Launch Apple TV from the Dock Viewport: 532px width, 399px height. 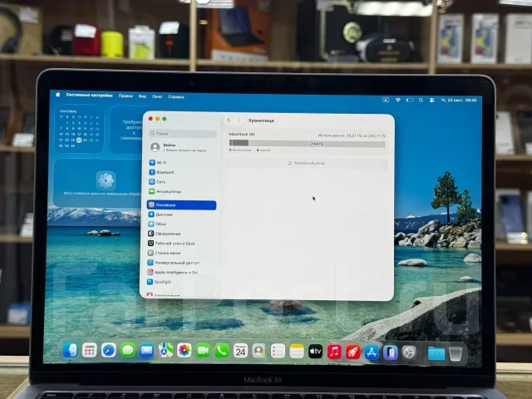pyautogui.click(x=315, y=352)
